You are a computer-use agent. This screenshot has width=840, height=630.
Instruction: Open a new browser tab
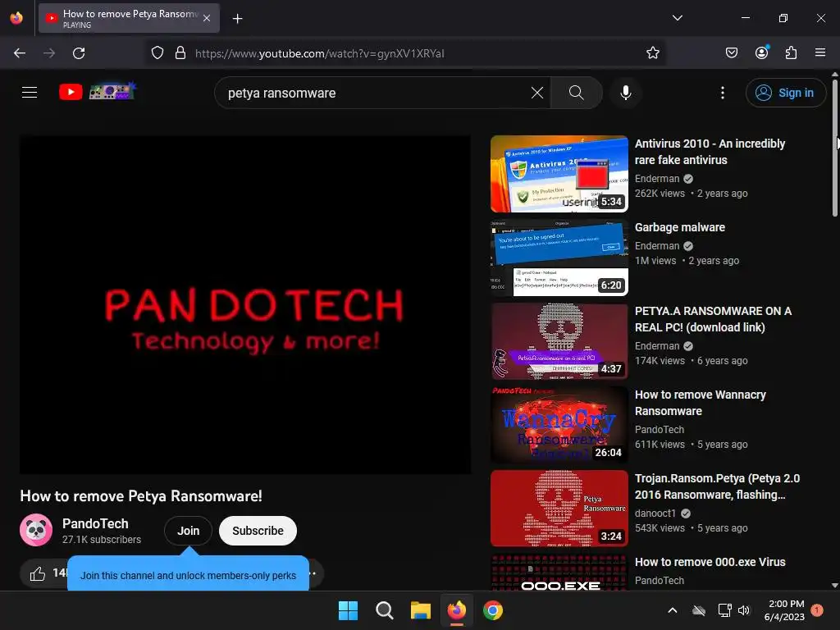[237, 19]
